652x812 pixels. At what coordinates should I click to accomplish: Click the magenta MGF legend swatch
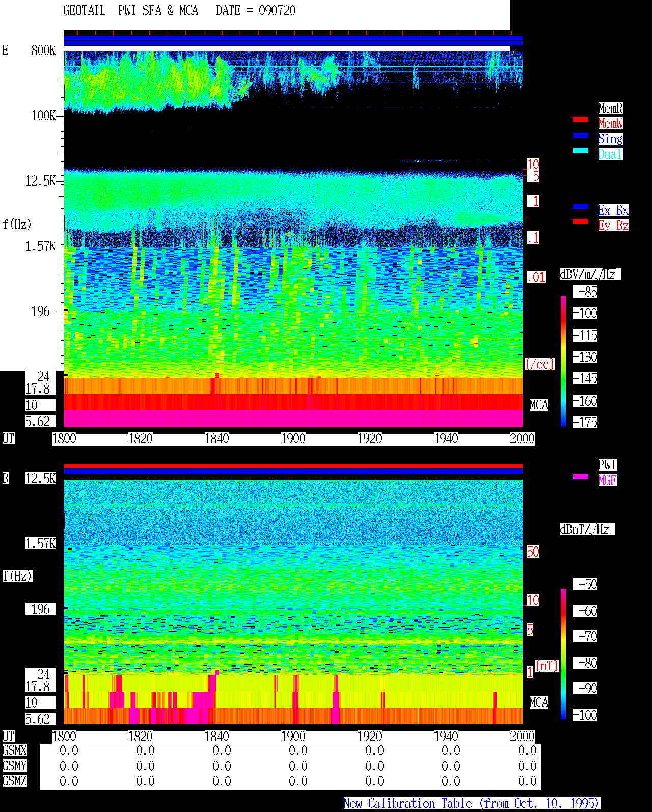coord(581,477)
